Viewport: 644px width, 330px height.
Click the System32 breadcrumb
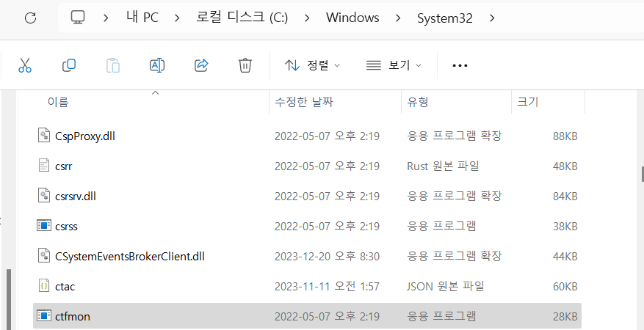click(x=445, y=18)
